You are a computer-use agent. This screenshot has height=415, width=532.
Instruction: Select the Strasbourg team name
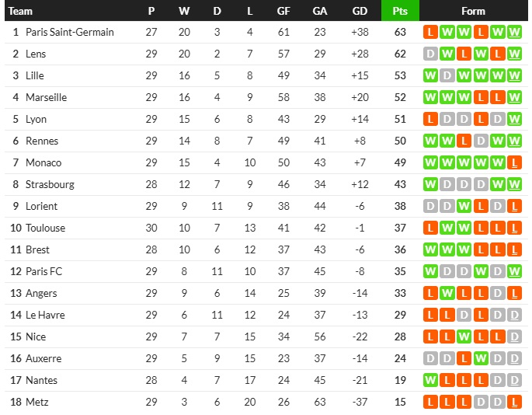[50, 185]
